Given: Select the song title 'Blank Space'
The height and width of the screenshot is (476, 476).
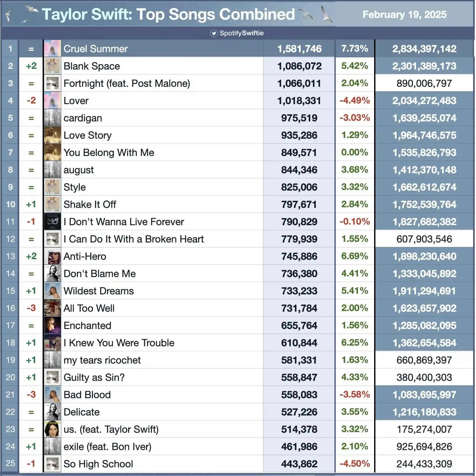Looking at the screenshot, I should point(92,66).
